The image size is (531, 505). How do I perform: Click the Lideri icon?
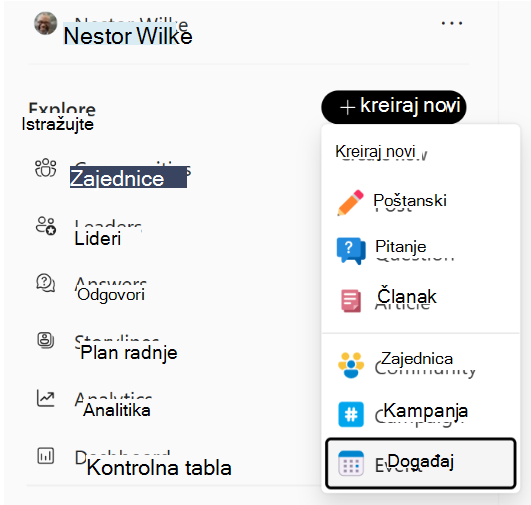click(46, 226)
